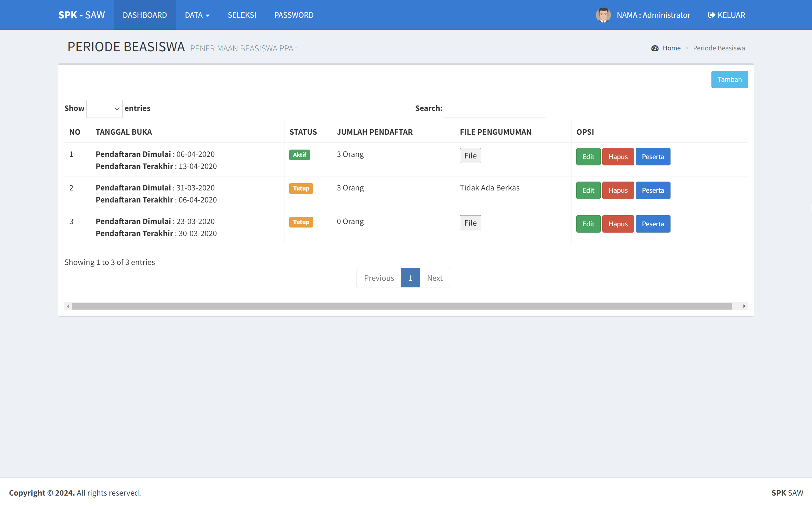Screen dimensions: 812x507
Task: Switch to the SELEKSI menu item
Action: (x=242, y=15)
